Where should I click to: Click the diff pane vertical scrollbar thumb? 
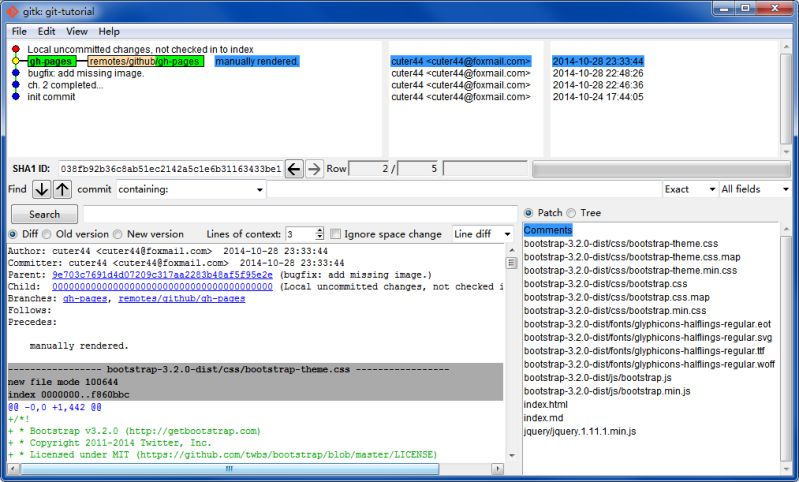click(512, 263)
